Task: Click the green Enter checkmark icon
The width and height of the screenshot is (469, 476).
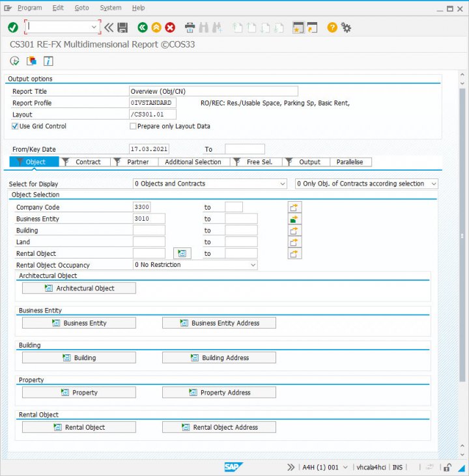Action: coord(13,27)
